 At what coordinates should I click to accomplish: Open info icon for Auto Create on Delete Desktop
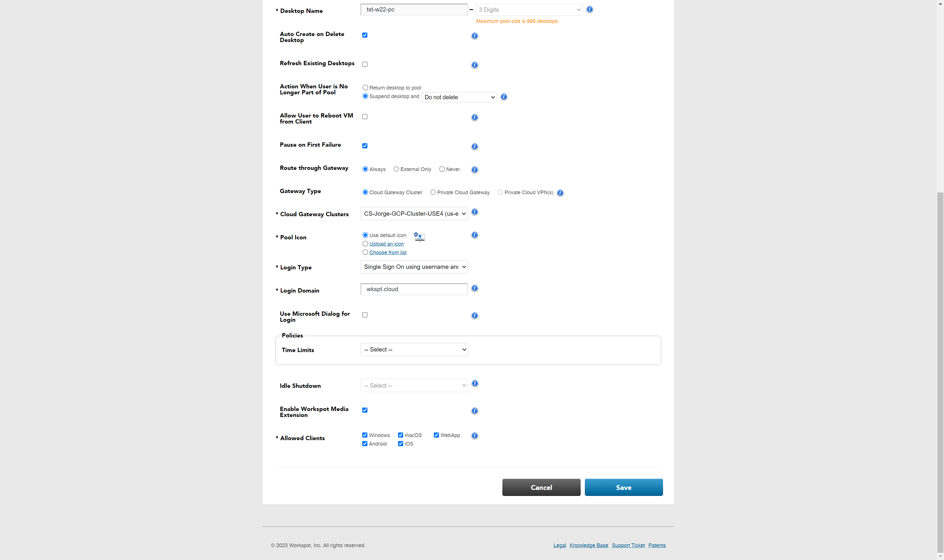coord(474,36)
